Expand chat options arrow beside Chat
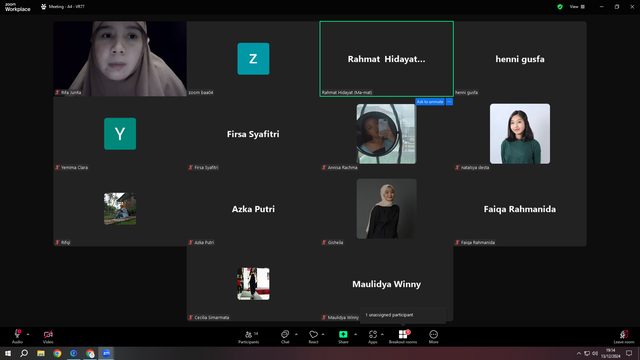640x360 pixels. point(296,334)
